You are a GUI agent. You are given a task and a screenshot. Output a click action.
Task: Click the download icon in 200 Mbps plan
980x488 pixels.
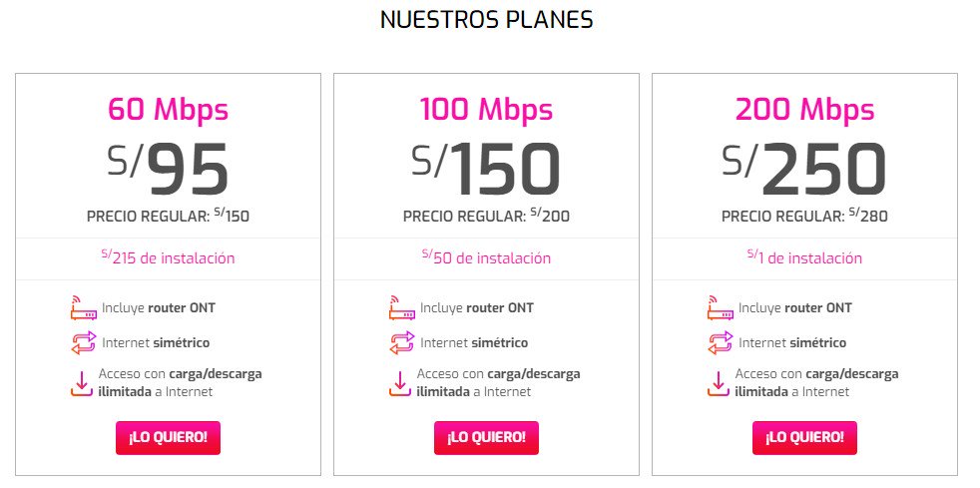tap(719, 383)
